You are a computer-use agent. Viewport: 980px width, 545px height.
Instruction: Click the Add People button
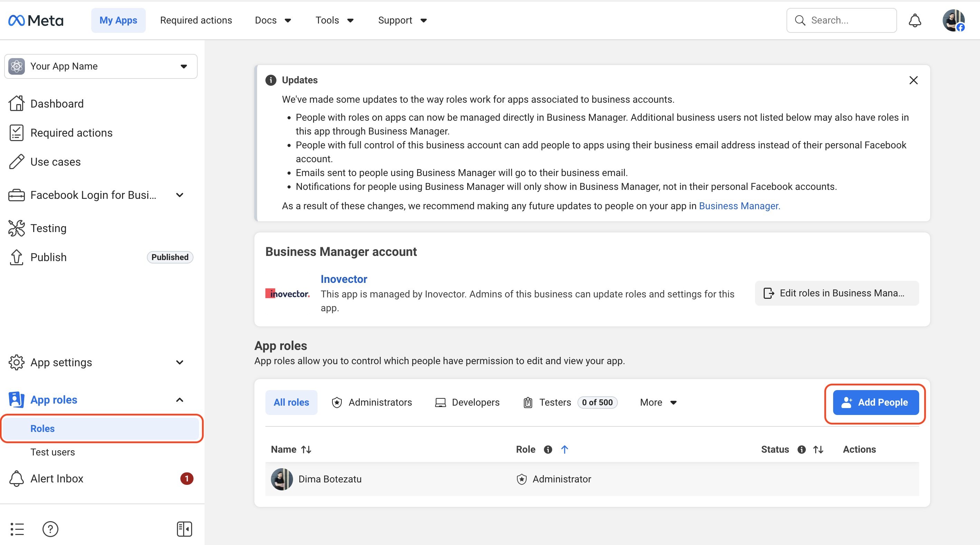(876, 402)
